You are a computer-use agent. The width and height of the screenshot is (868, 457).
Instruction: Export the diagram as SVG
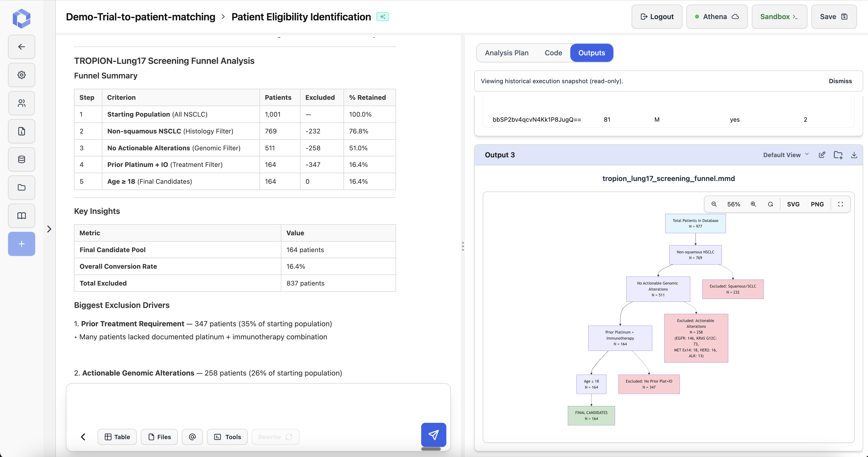click(793, 204)
